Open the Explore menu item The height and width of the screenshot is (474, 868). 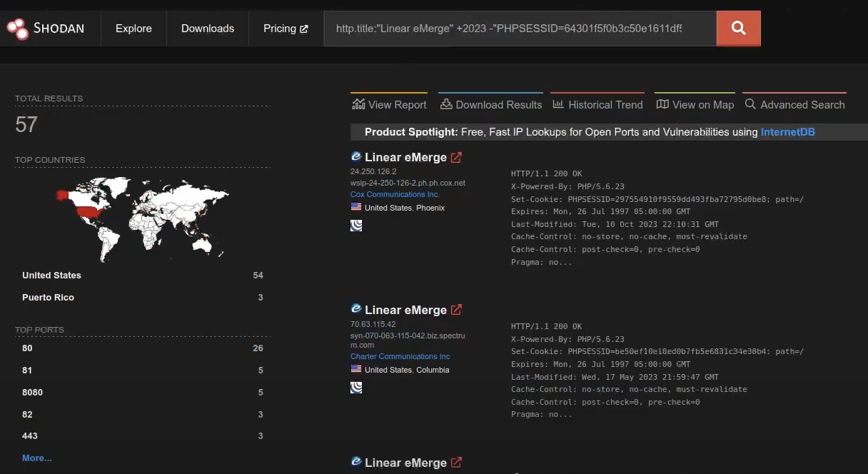133,28
